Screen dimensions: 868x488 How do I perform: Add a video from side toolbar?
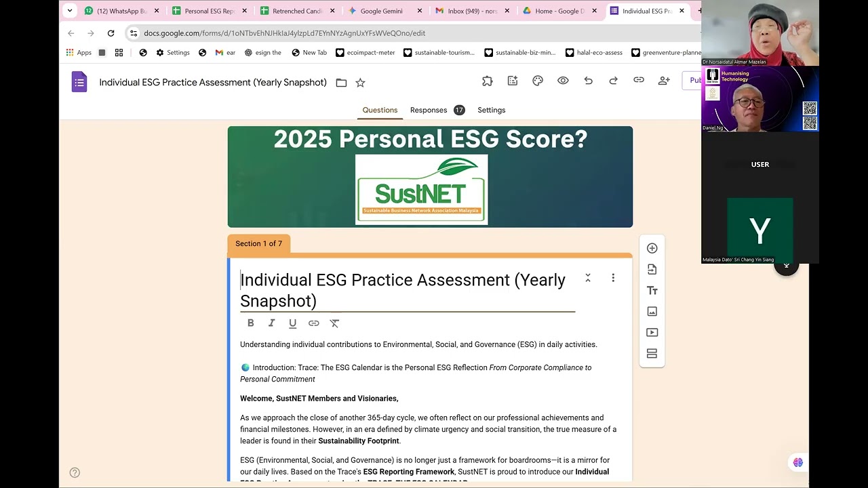[652, 332]
